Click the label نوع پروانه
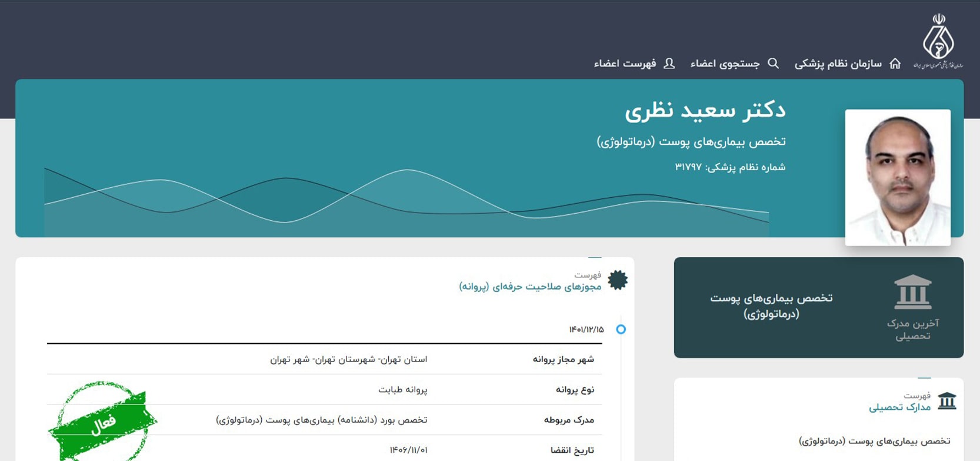Image resolution: width=980 pixels, height=461 pixels. pyautogui.click(x=575, y=390)
